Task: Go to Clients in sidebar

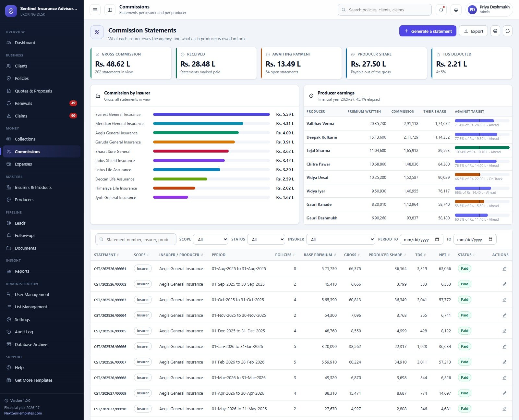Action: (x=42, y=66)
